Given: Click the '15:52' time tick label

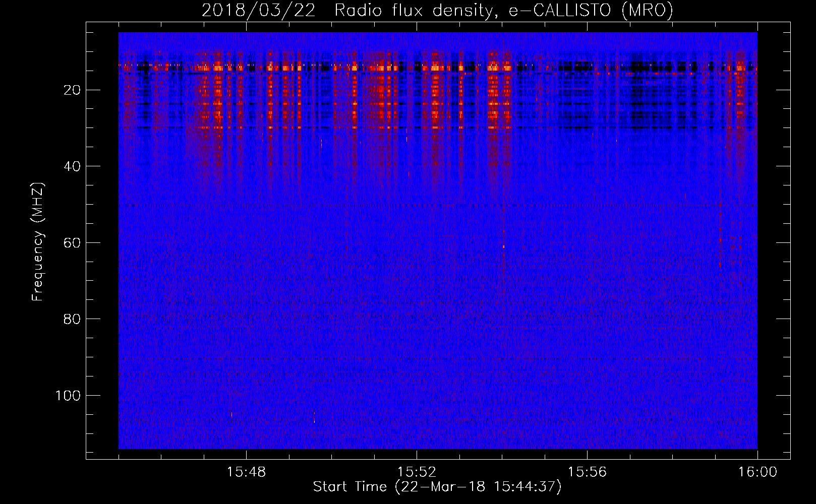Looking at the screenshot, I should click(417, 472).
